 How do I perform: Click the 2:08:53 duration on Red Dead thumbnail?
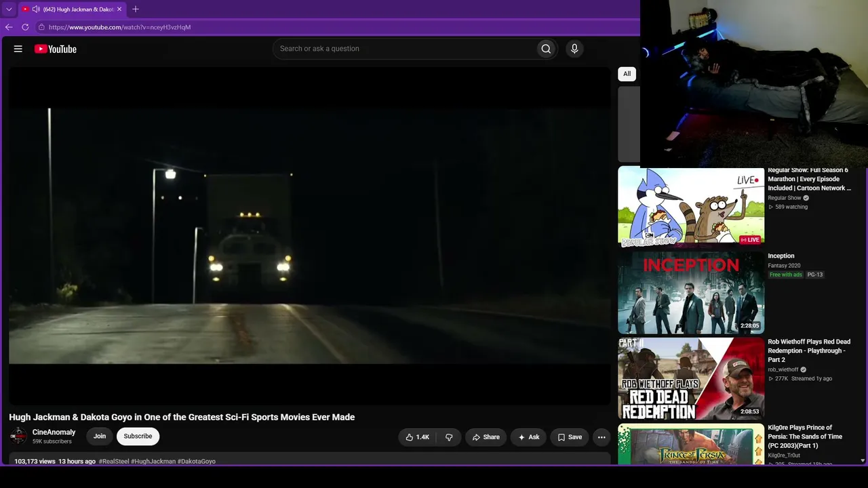click(x=750, y=411)
